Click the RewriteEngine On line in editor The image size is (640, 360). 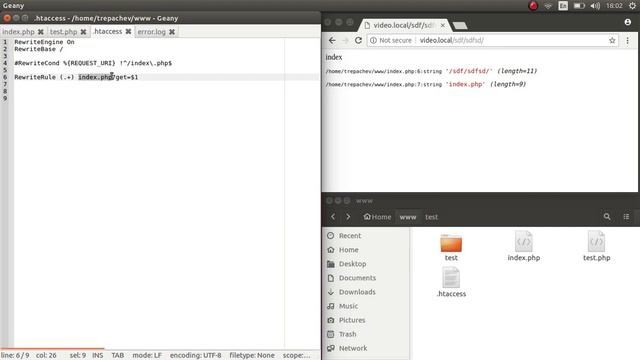[x=44, y=42]
